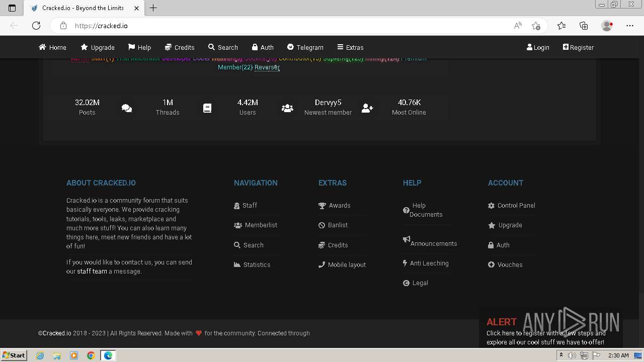This screenshot has height=362, width=644.
Task: Open Help Documents footer link
Action: [423, 210]
